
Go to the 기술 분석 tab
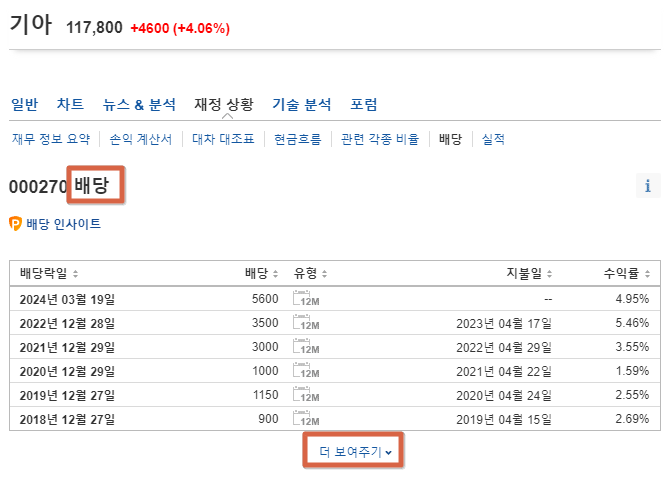pyautogui.click(x=302, y=104)
